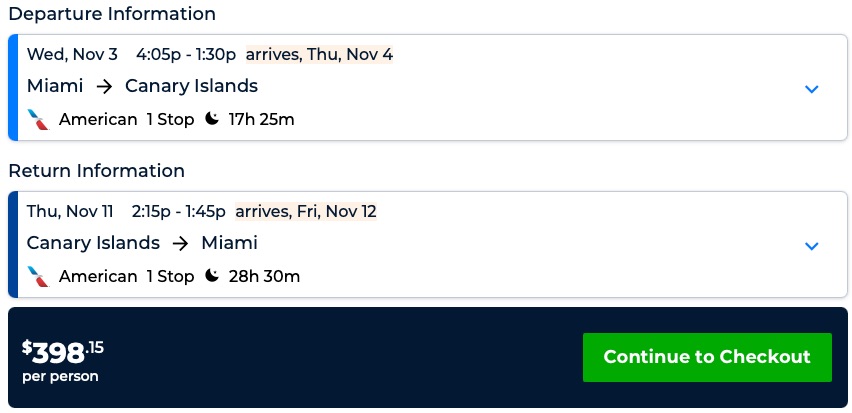This screenshot has width=852, height=413.
Task: Click the "arrives, Thu, Nov 4" notice
Action: [319, 54]
